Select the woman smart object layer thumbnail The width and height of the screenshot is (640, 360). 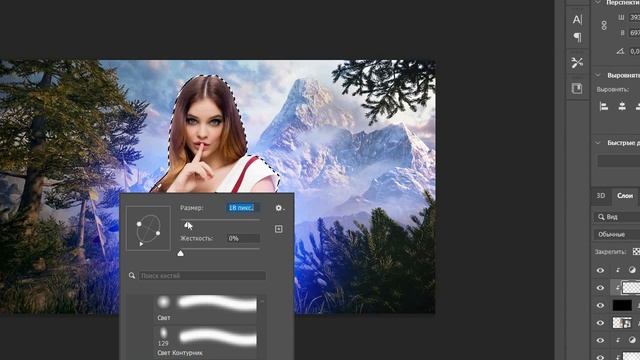tap(622, 323)
